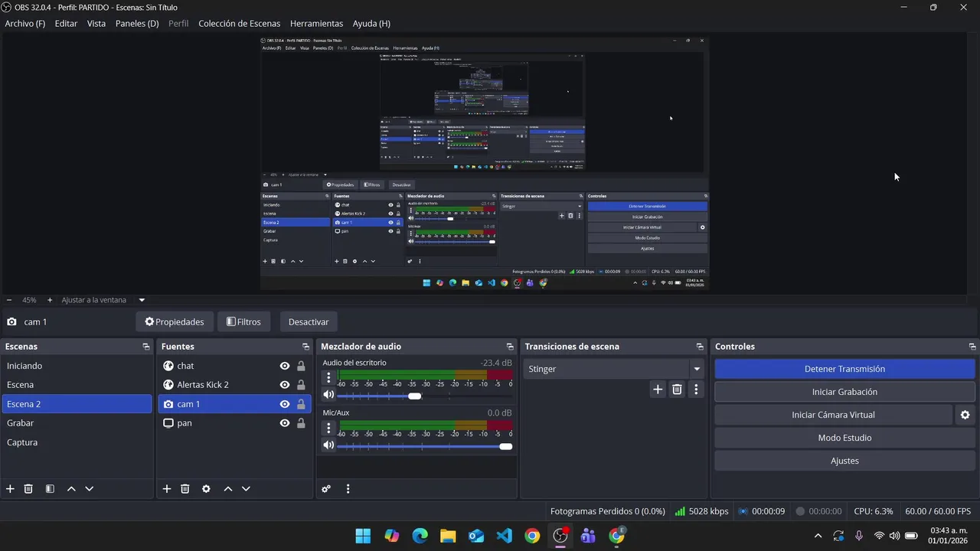Expand hidden system tray icons chevron

(x=818, y=536)
